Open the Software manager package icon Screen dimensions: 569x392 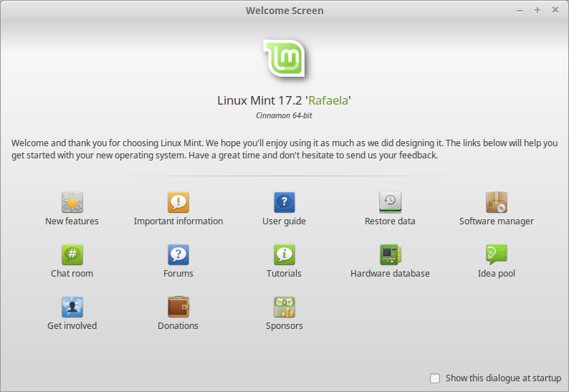point(496,202)
